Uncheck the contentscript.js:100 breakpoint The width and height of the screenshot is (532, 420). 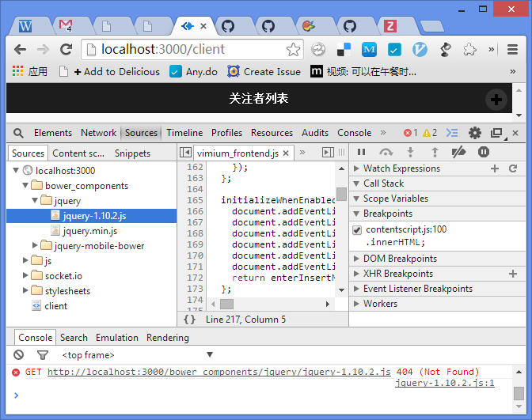point(357,230)
